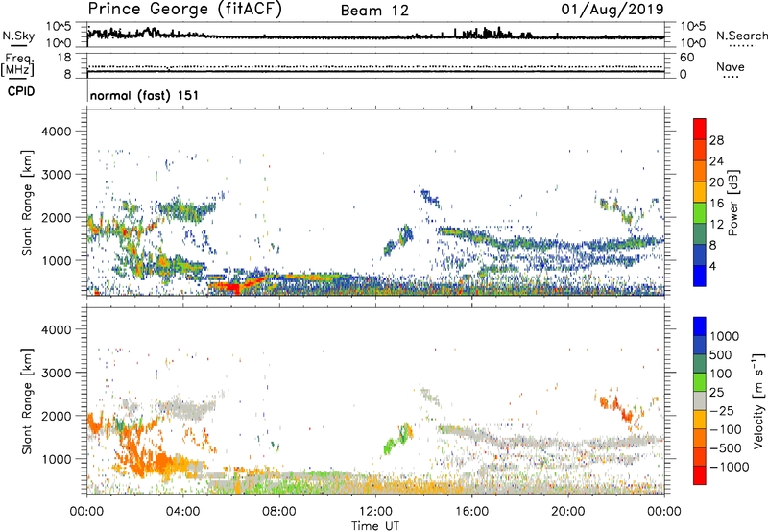Click the 'Time UT' axis title
The height and width of the screenshot is (532, 768).
pos(375,525)
